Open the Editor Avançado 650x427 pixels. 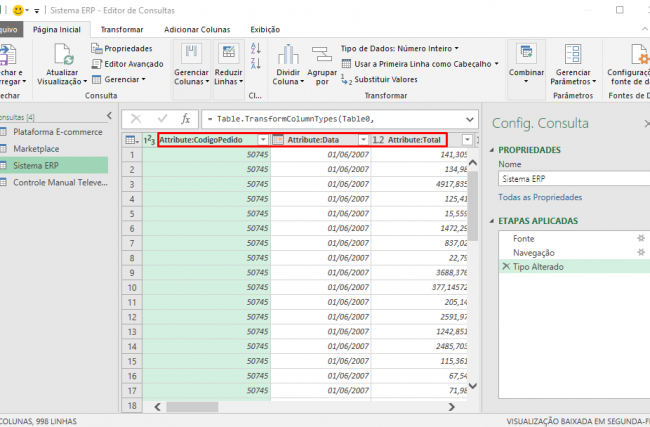point(127,63)
